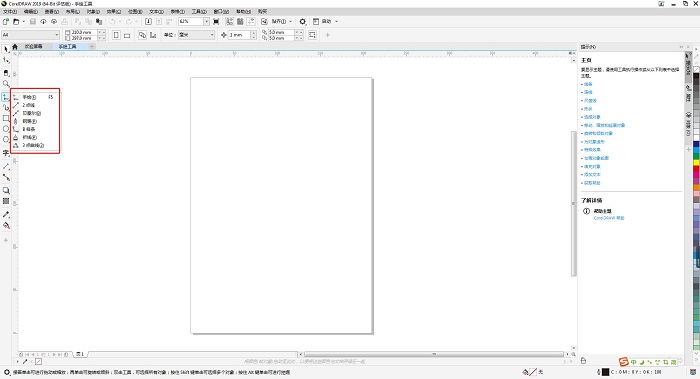Toggle the treat-as-filled bounding box icon
The width and height of the screenshot is (700, 379).
(x=312, y=35)
